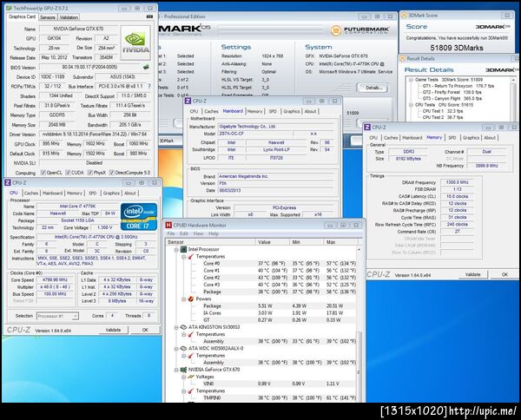521x420 pixels.
Task: Toggle the DirectCompute 5.0 checkbox
Action: pyautogui.click(x=112, y=173)
